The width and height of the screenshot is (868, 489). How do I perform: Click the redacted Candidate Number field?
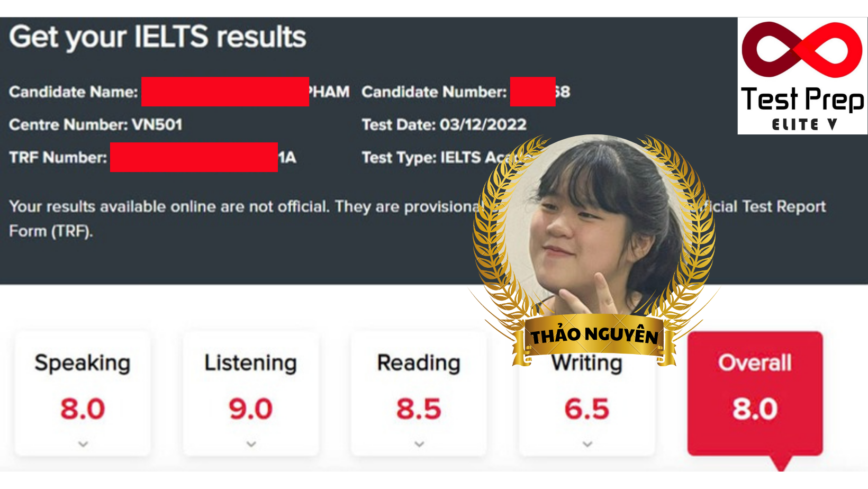pyautogui.click(x=532, y=92)
